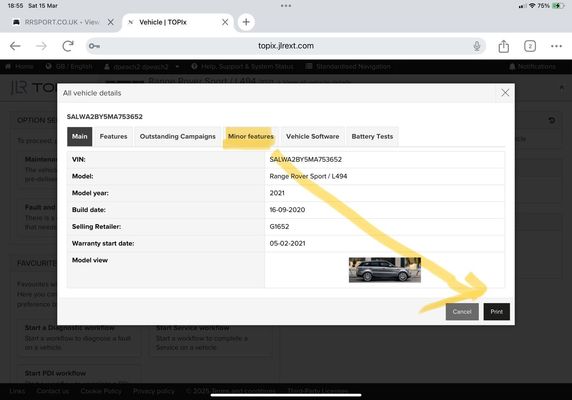This screenshot has height=400, width=572.
Task: Click the reset icon in the background panel
Action: tap(552, 120)
